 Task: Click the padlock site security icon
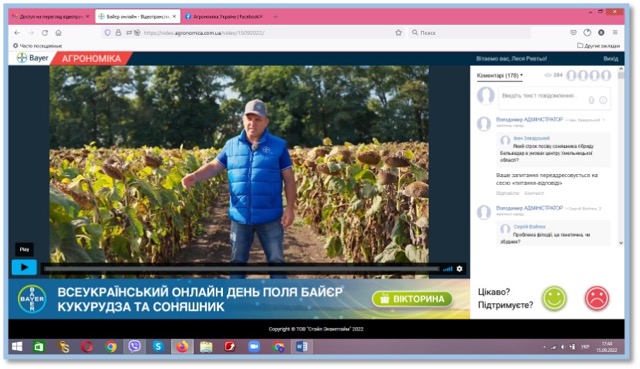click(118, 33)
